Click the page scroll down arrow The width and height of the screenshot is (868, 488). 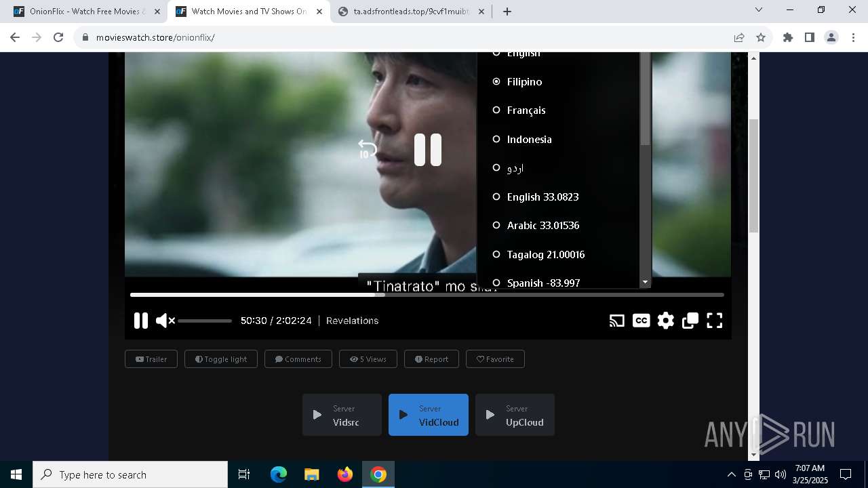tap(753, 455)
